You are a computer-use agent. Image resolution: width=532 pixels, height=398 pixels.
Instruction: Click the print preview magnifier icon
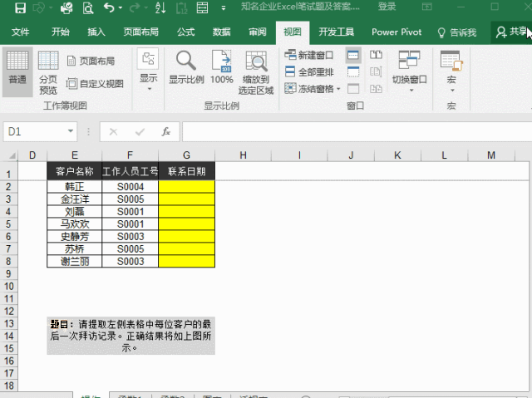click(x=88, y=7)
